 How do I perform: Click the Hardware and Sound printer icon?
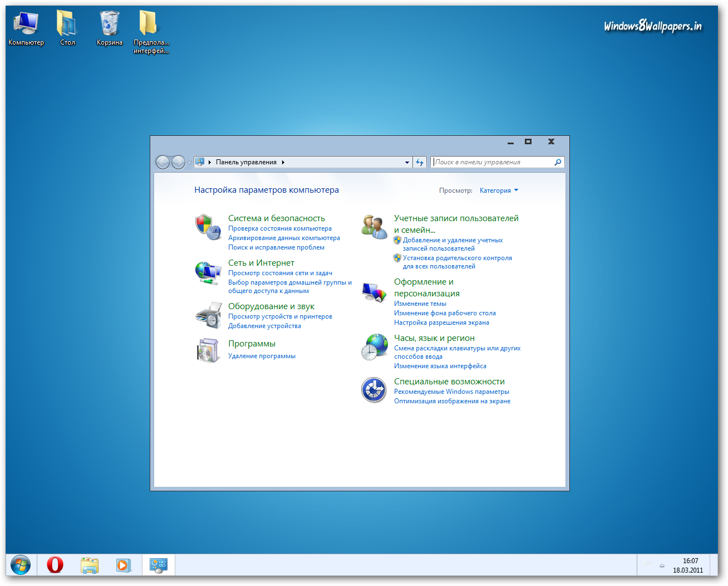point(208,316)
